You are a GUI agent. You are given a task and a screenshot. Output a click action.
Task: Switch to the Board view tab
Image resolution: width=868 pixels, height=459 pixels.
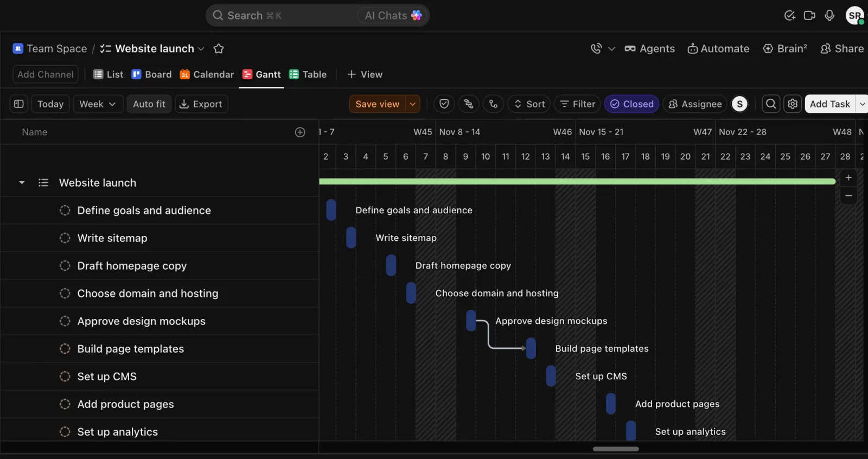click(x=151, y=74)
